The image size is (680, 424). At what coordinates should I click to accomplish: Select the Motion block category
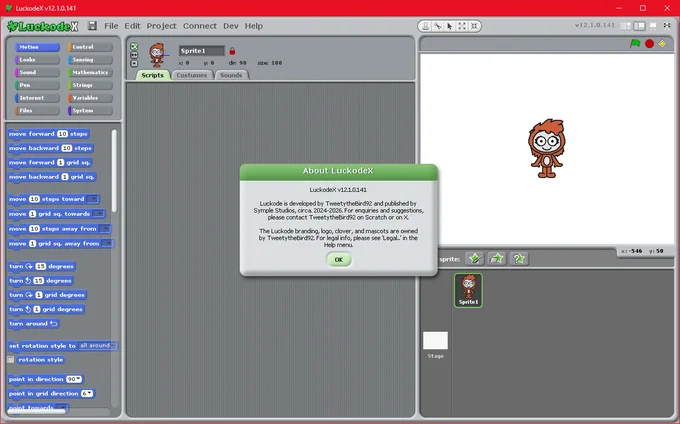coord(37,47)
